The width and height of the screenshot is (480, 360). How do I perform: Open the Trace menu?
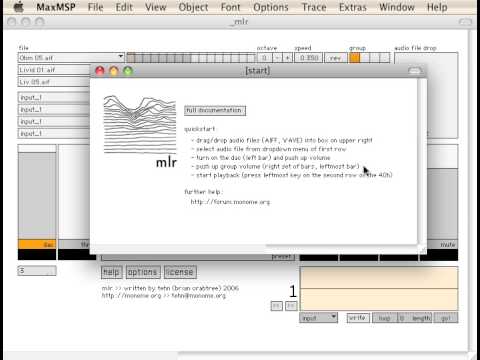[x=314, y=7]
